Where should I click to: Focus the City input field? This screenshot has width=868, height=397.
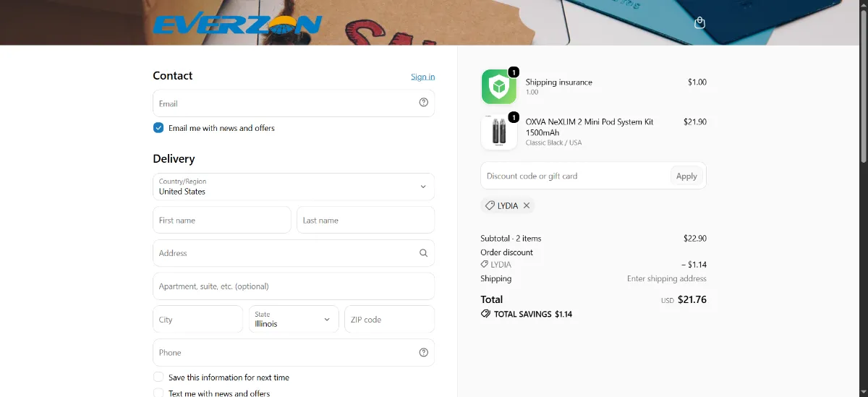198,319
